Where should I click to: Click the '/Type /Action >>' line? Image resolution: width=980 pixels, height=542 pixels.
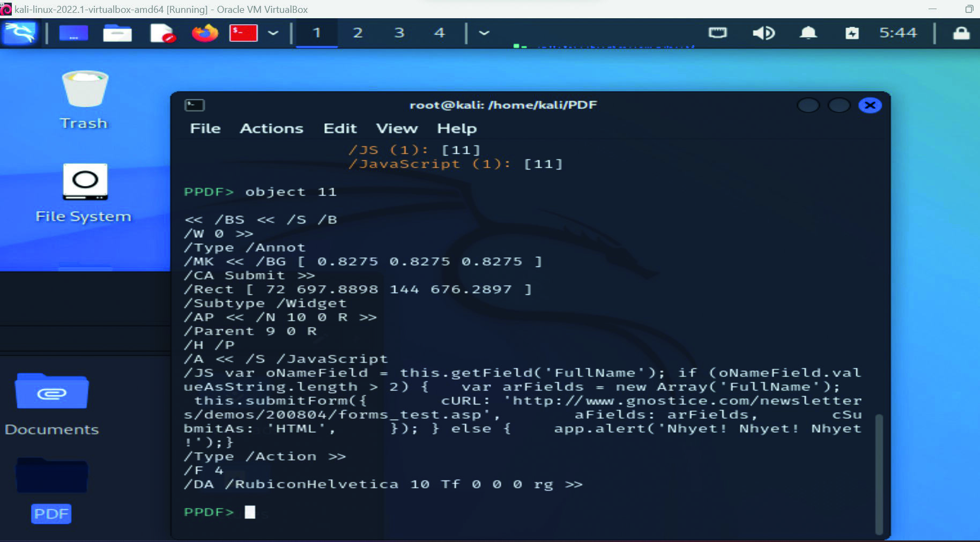(265, 457)
